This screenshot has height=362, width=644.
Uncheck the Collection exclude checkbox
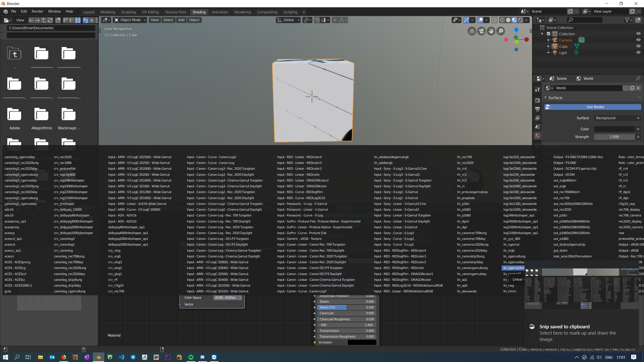pyautogui.click(x=549, y=34)
